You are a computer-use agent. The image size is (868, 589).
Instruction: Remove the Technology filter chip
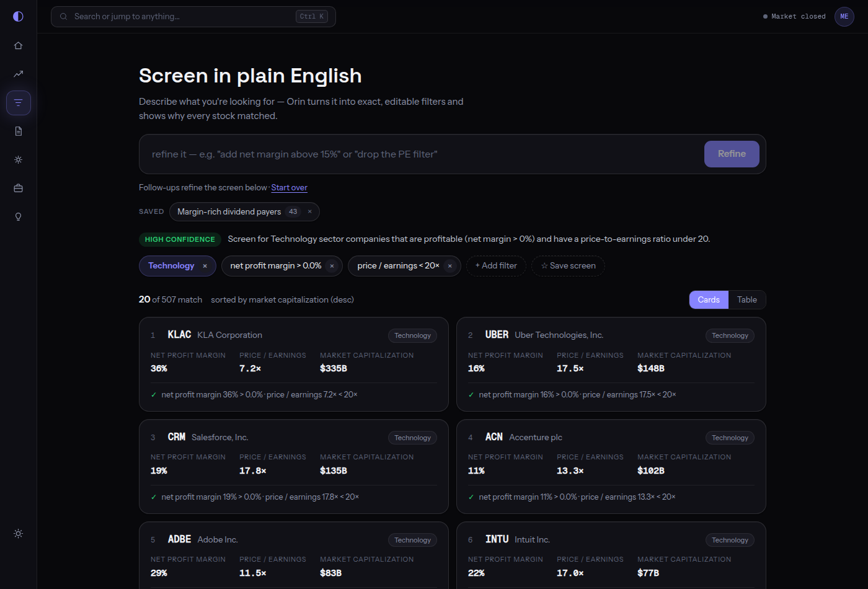pos(205,266)
